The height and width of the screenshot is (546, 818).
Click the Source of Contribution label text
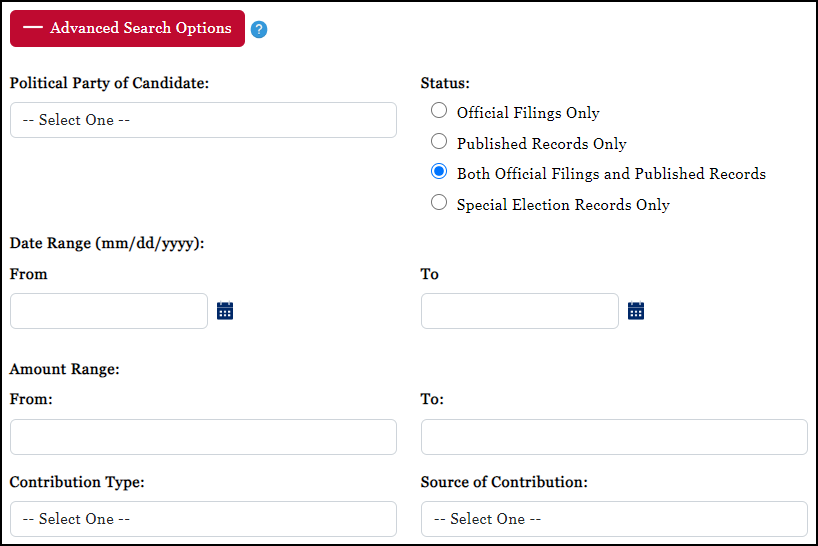[x=504, y=482]
